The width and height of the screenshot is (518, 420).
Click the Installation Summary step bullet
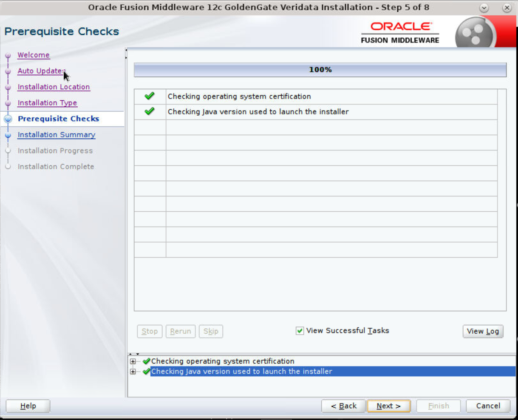coord(8,135)
